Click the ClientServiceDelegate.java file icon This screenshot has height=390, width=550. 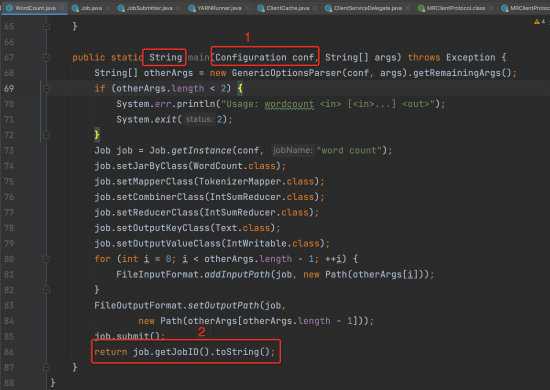click(328, 8)
